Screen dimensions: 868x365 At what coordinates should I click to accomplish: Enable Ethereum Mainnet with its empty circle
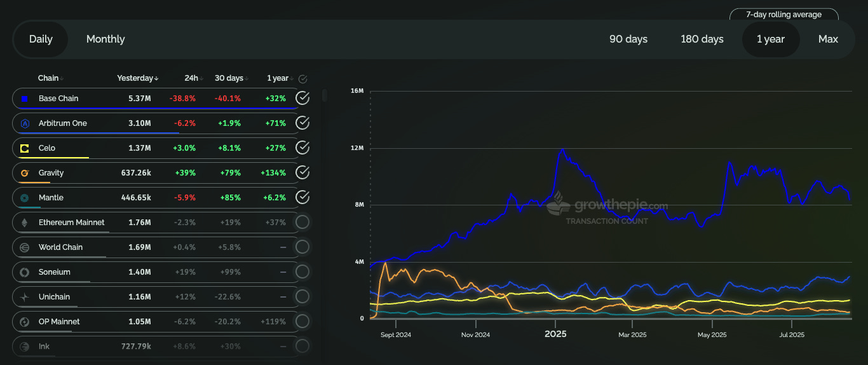point(303,222)
